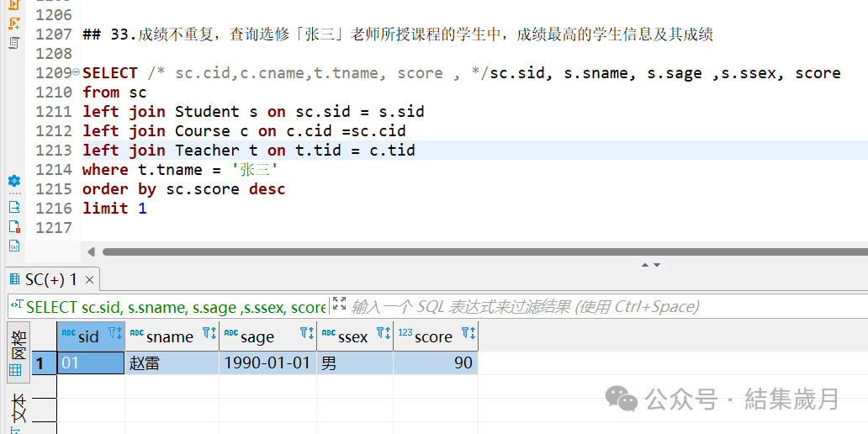
Task: Click the grid icon below 网格 label
Action: [15, 370]
